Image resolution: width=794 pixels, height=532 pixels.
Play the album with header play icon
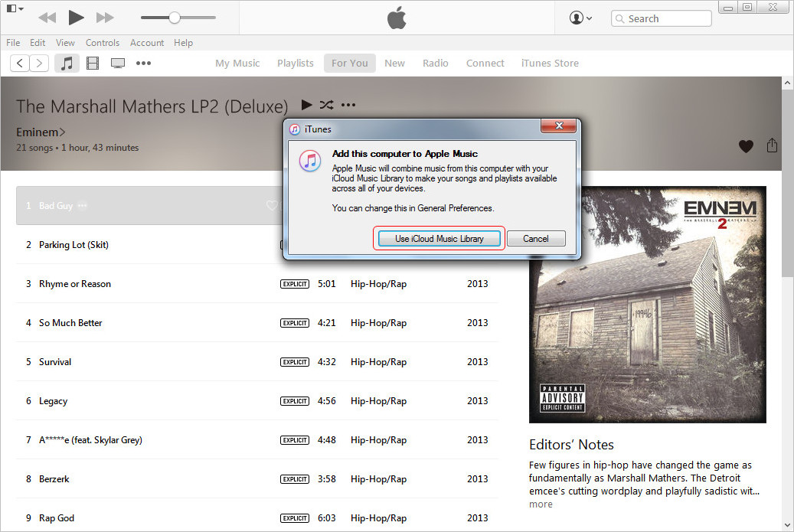point(306,105)
